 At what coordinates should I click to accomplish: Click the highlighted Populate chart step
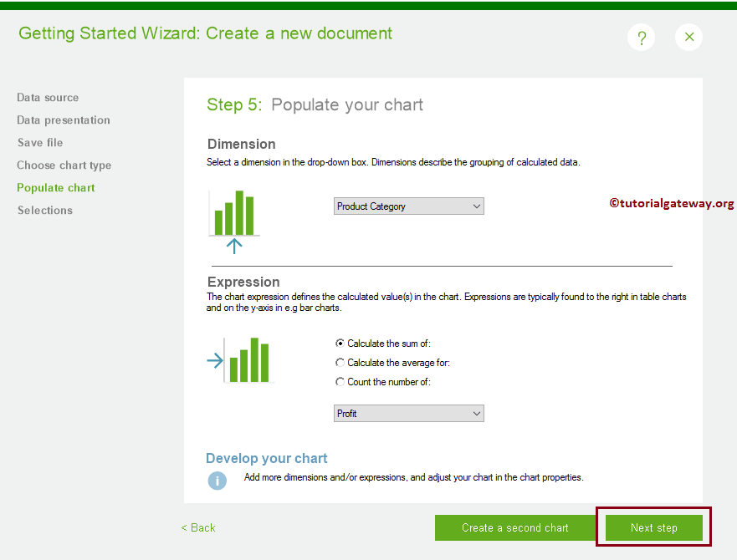(x=55, y=187)
